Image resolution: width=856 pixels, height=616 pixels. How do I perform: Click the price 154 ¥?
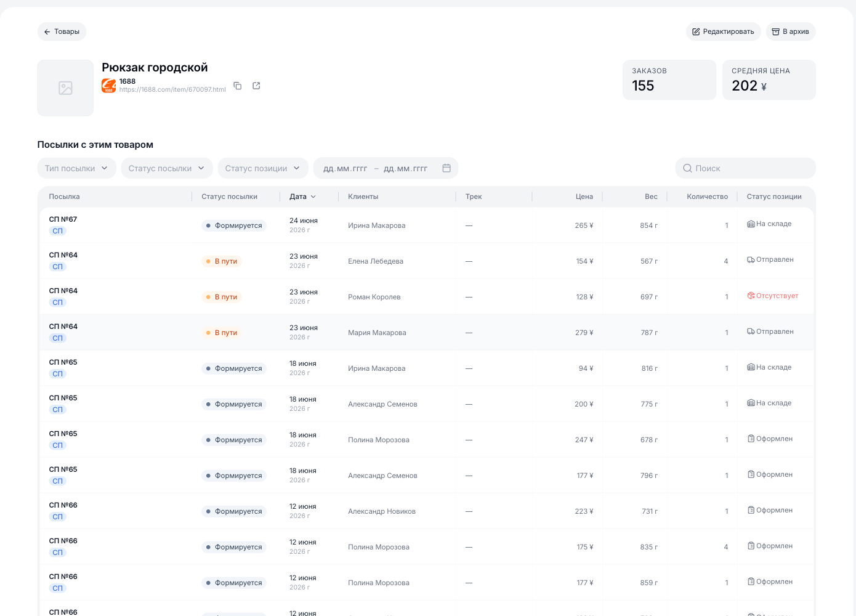(x=584, y=261)
